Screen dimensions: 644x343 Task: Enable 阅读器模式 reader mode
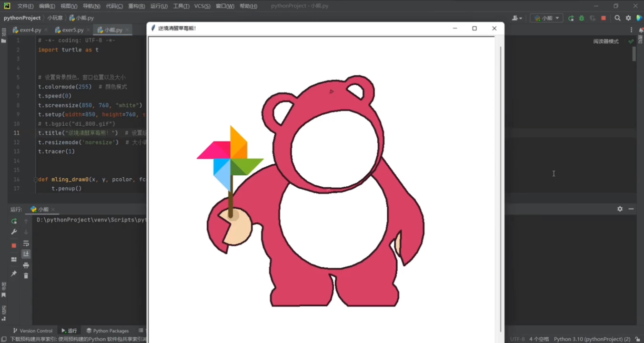click(x=606, y=41)
